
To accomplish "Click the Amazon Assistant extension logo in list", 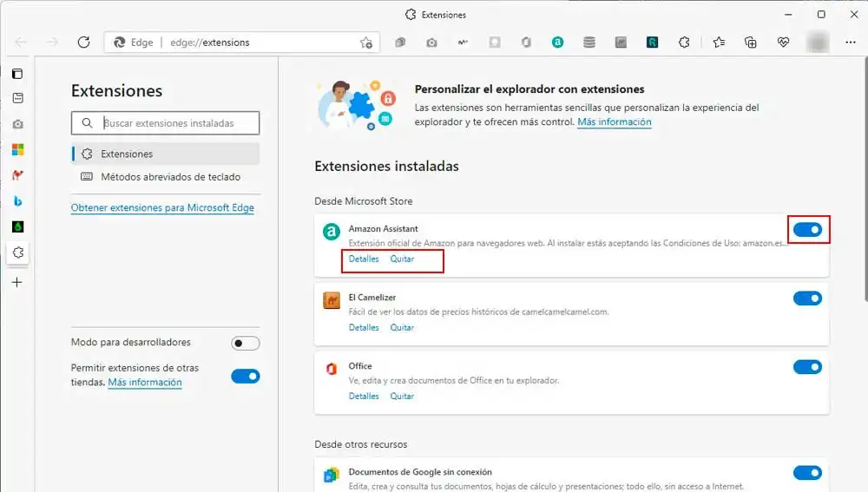I will 332,232.
